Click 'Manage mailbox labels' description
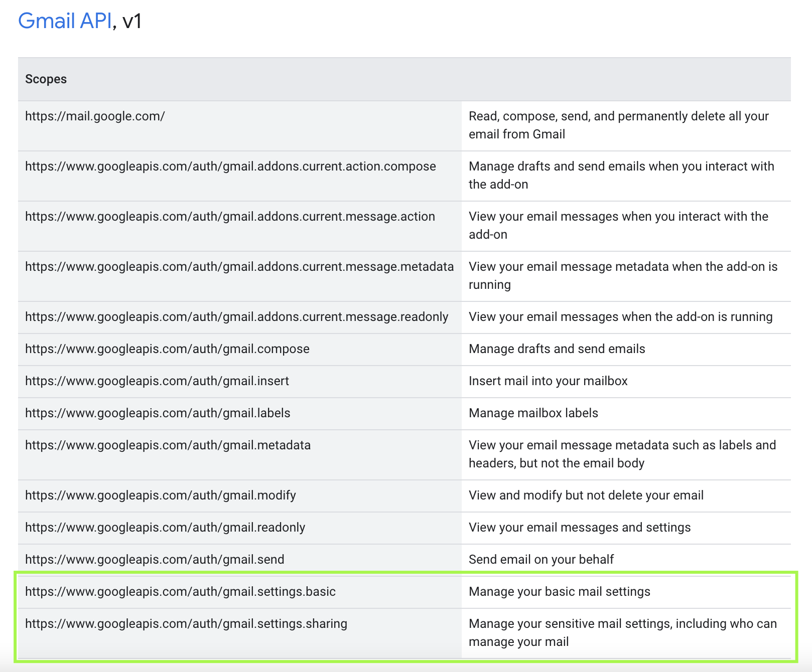The width and height of the screenshot is (812, 672). 533,413
